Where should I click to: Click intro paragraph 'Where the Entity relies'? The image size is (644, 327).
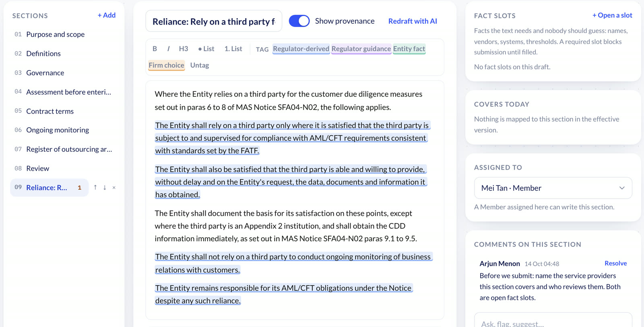click(x=289, y=101)
